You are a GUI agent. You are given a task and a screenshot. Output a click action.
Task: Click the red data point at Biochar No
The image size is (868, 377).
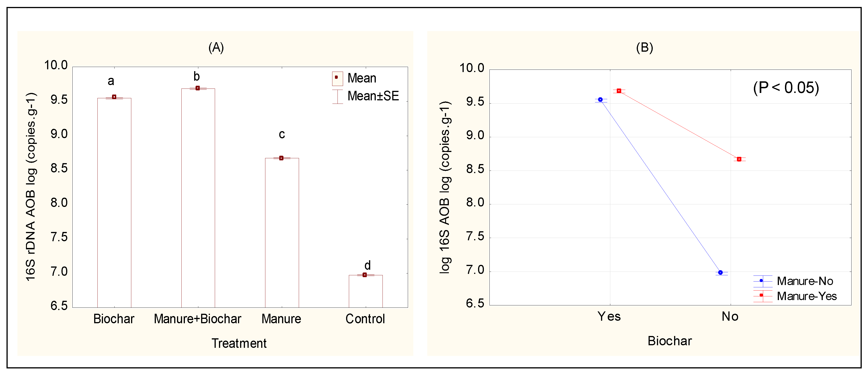[x=739, y=159]
